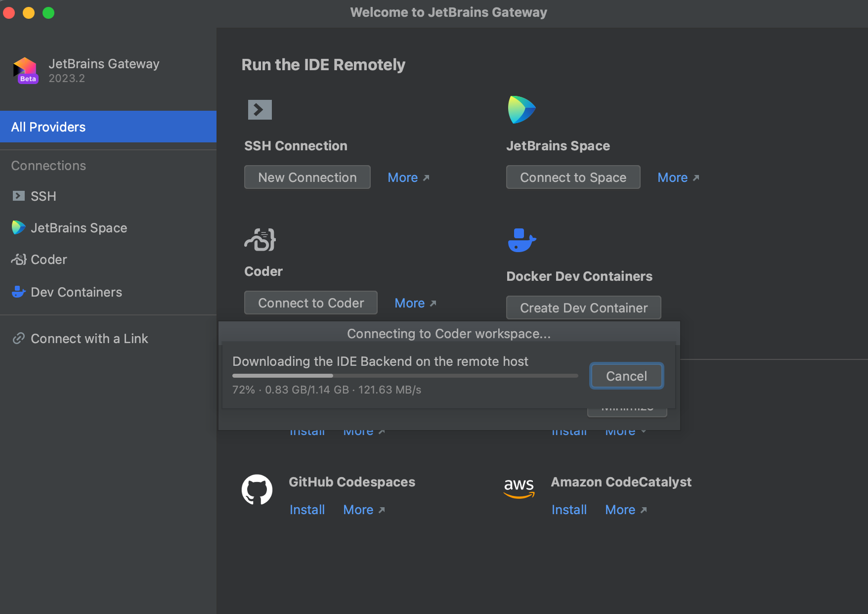Click the SSH Connection arrow icon
Image resolution: width=868 pixels, height=614 pixels.
(x=259, y=110)
